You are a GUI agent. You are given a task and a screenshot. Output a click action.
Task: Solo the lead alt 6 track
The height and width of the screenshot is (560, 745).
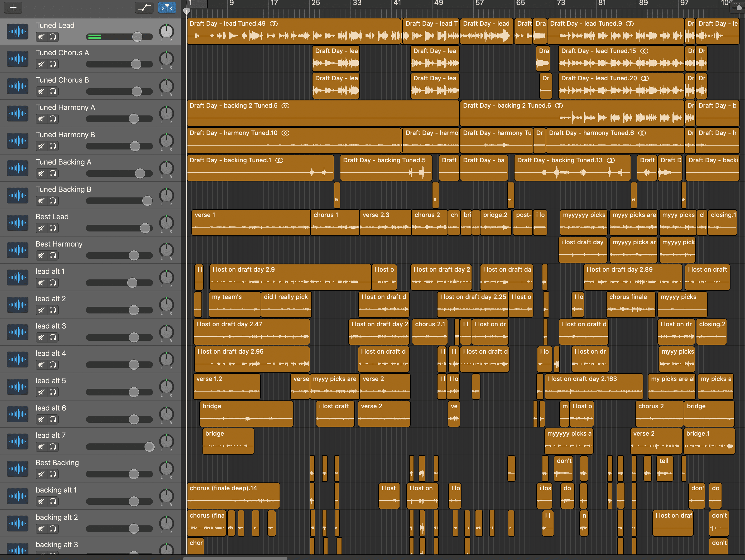(53, 419)
